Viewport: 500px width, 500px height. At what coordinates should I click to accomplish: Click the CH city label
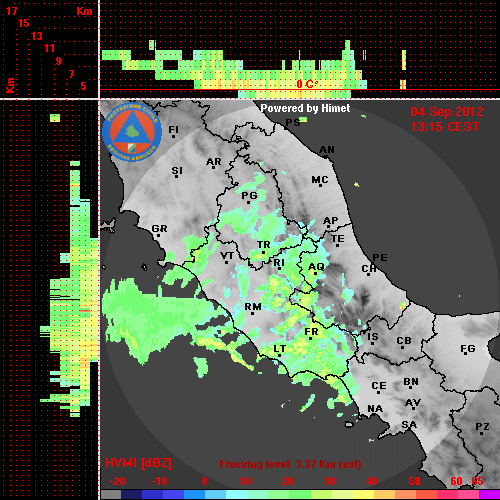click(x=369, y=268)
